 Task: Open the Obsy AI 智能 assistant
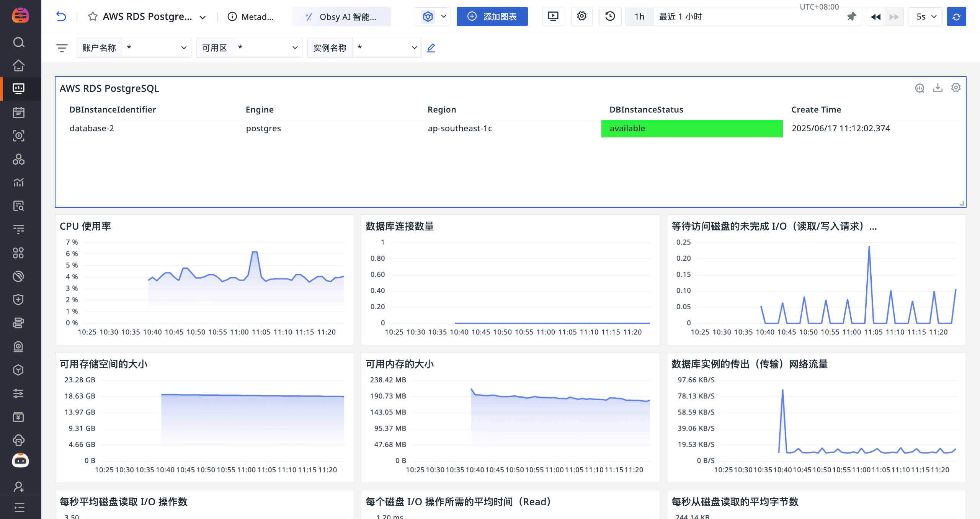(x=341, y=17)
